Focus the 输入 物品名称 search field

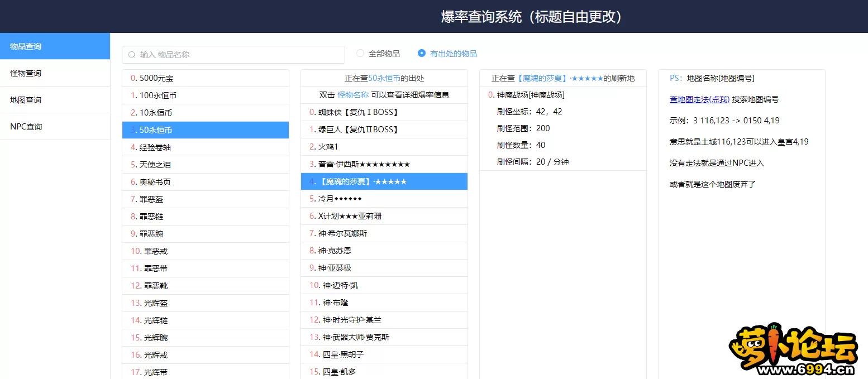coord(233,55)
